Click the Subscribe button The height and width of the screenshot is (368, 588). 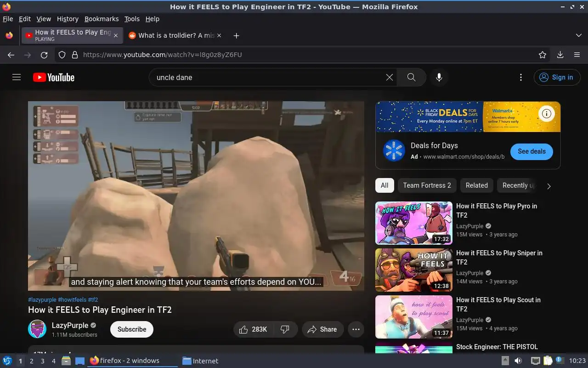[x=132, y=329]
